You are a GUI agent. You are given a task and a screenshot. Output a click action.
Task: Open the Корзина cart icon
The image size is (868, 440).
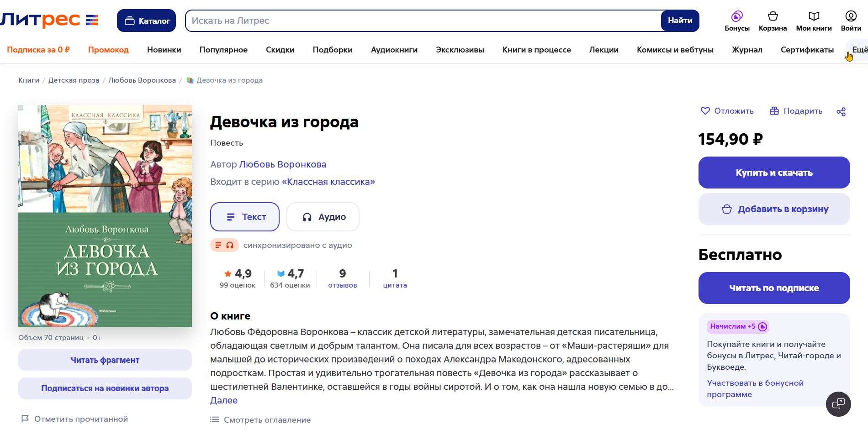pos(773,21)
